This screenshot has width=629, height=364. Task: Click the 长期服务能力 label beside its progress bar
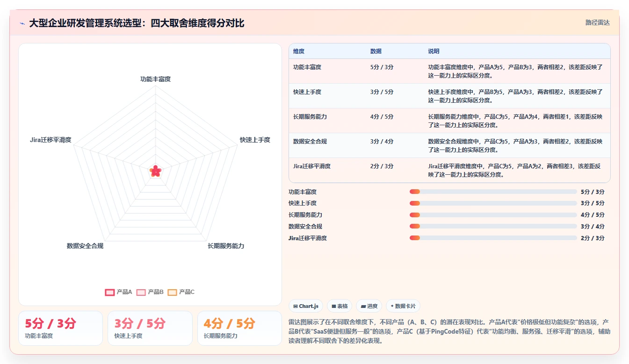tap(305, 215)
